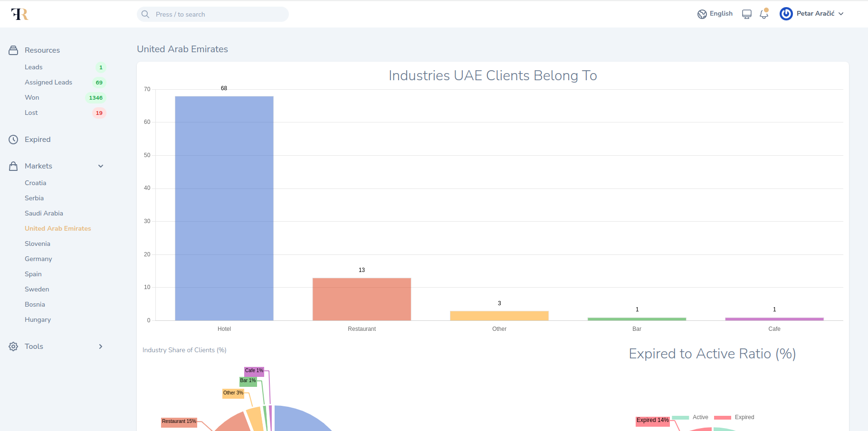Open the notifications bell
Screen dimensions: 868x431
click(x=764, y=14)
